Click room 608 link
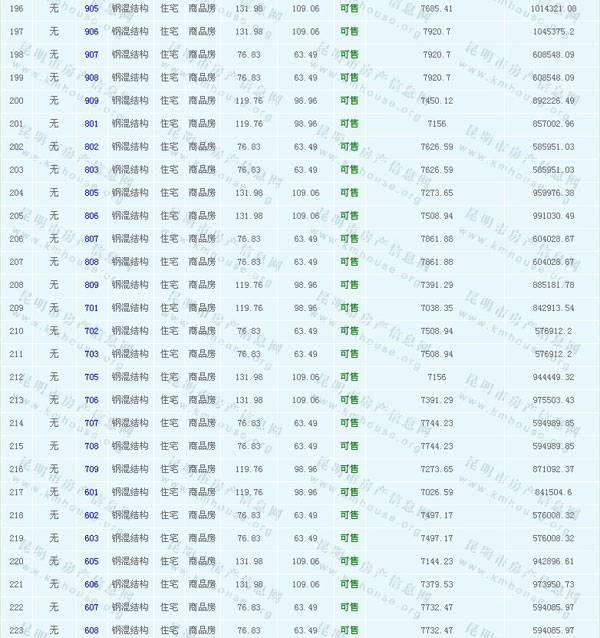This screenshot has width=600, height=638. coord(92,630)
